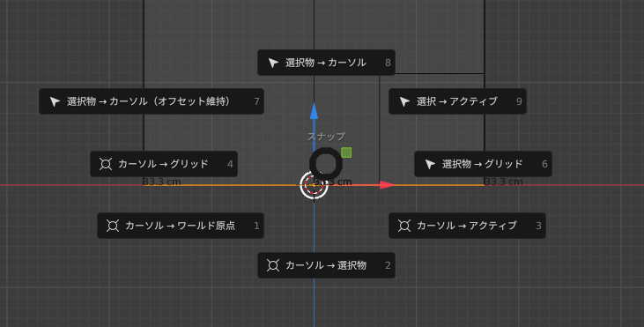
Task: Select カーソル → アクティブ entry
Action: (x=467, y=226)
